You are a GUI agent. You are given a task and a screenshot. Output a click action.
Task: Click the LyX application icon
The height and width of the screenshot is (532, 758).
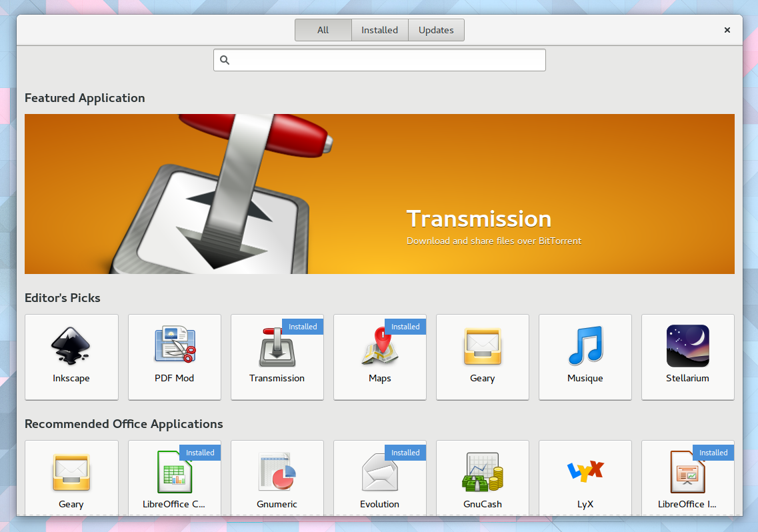[585, 472]
